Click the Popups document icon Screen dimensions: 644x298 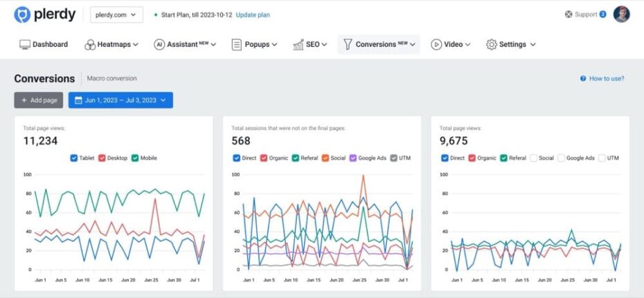pyautogui.click(x=236, y=44)
